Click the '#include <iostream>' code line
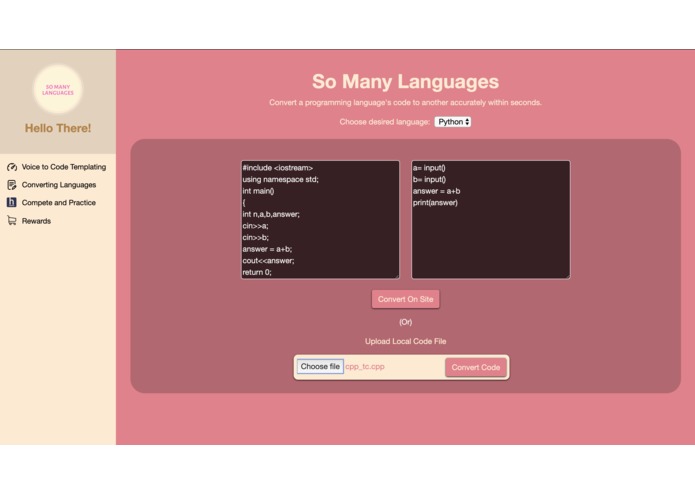The height and width of the screenshot is (494, 695). [x=277, y=168]
